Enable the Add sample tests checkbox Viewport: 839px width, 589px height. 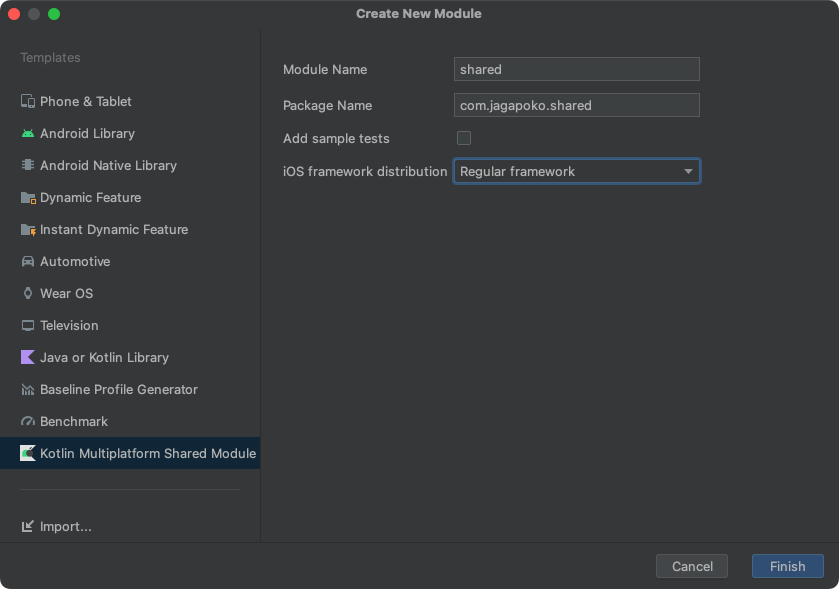464,138
